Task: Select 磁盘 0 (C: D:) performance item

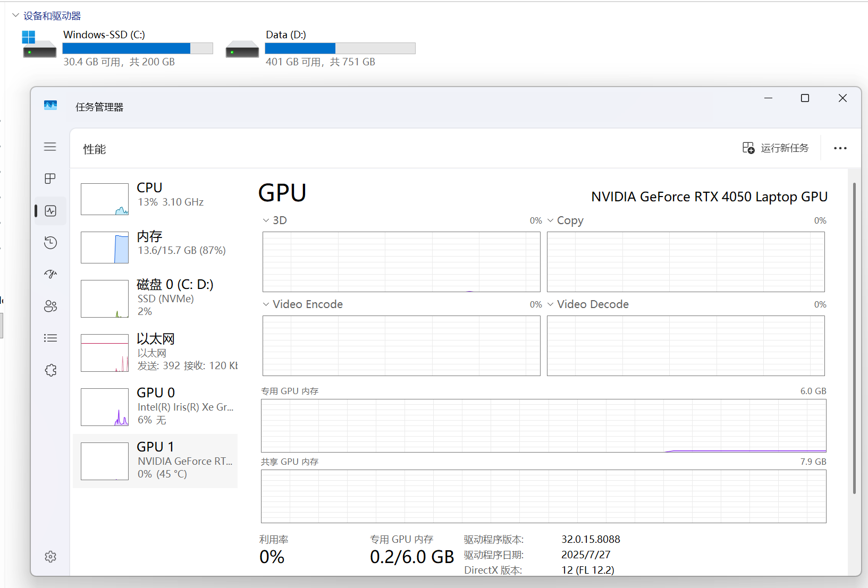Action: pos(155,299)
